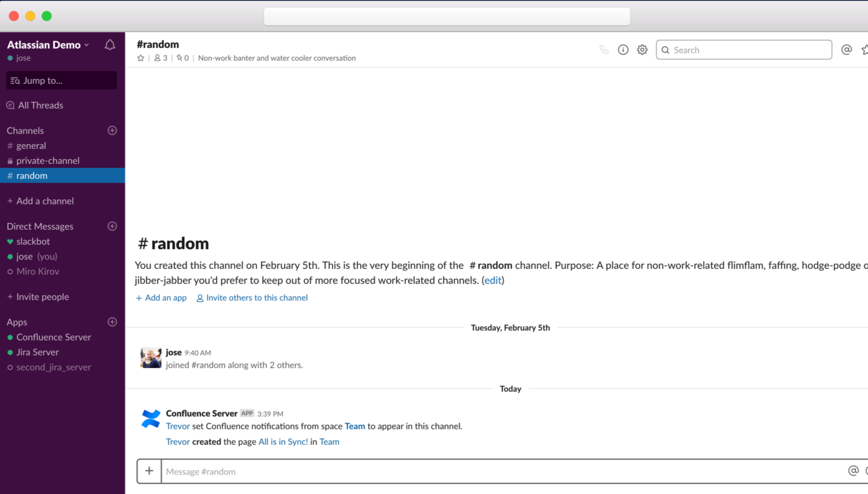Image resolution: width=868 pixels, height=494 pixels.
Task: Switch to the general channel
Action: click(31, 145)
